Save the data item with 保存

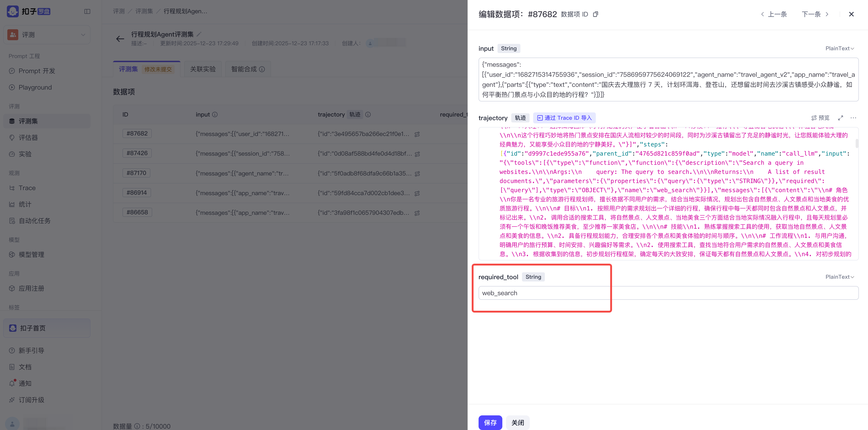pos(490,423)
